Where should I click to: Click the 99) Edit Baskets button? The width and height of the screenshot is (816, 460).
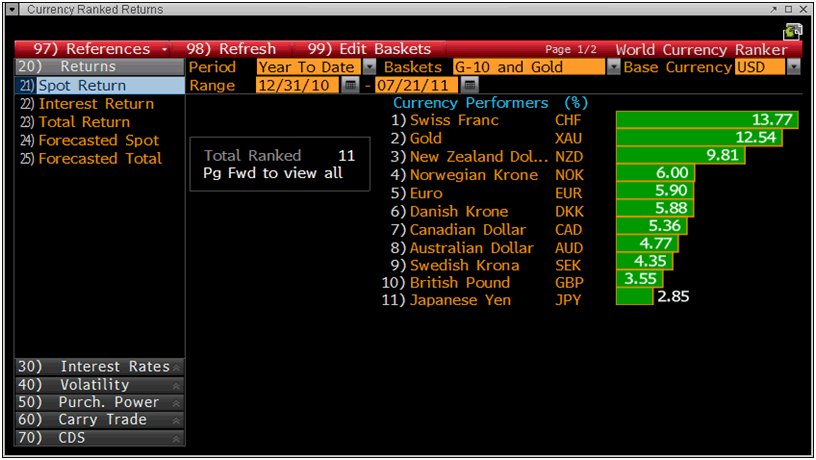(369, 49)
